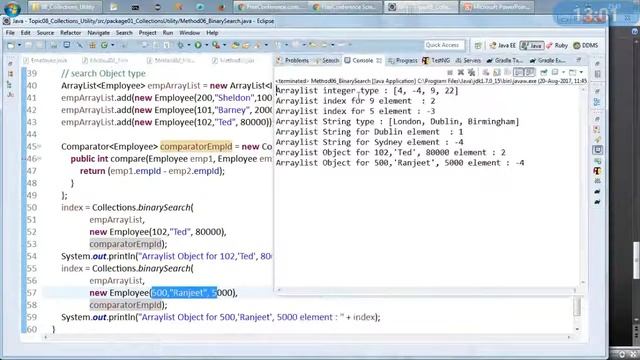Image resolution: width=640 pixels, height=360 pixels.
Task: Click the New file toolbar icon
Action: (x=10, y=45)
